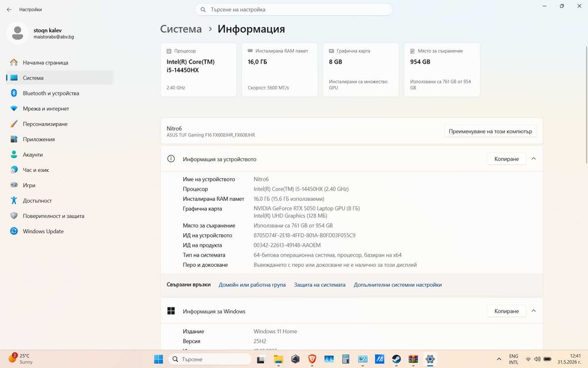This screenshot has height=368, width=588.
Task: Click Windows 11 Home edition text
Action: [x=275, y=331]
